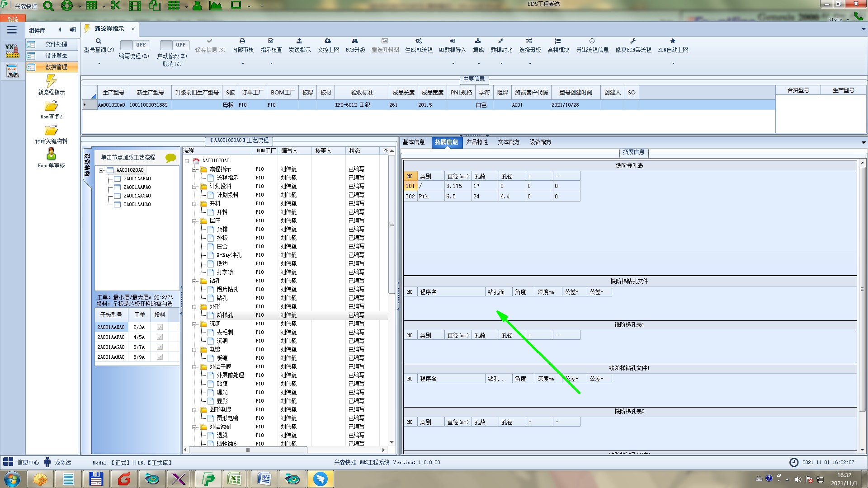Click the 发送指示 toolbar icon
Image resolution: width=868 pixels, height=488 pixels.
(x=299, y=41)
